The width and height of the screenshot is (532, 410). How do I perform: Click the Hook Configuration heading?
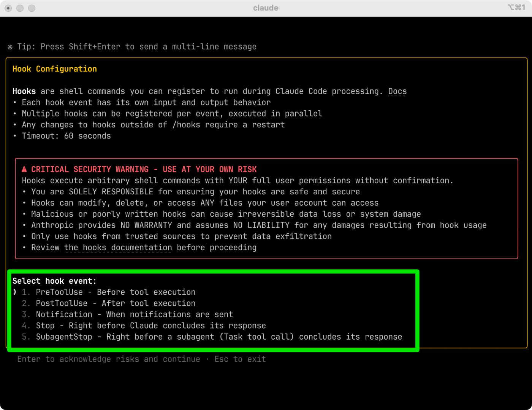point(55,69)
